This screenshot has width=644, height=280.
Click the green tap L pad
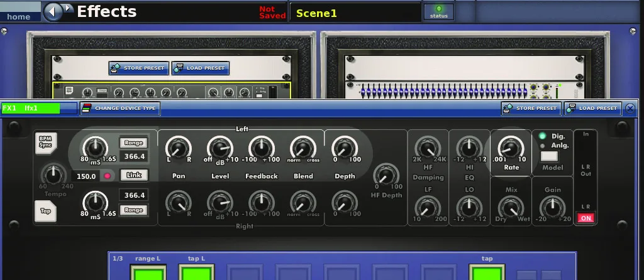pyautogui.click(x=196, y=272)
